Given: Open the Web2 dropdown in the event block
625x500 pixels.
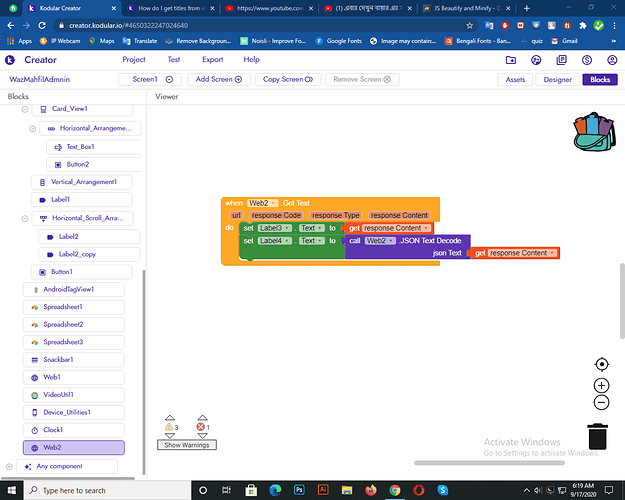Looking at the screenshot, I should 263,203.
